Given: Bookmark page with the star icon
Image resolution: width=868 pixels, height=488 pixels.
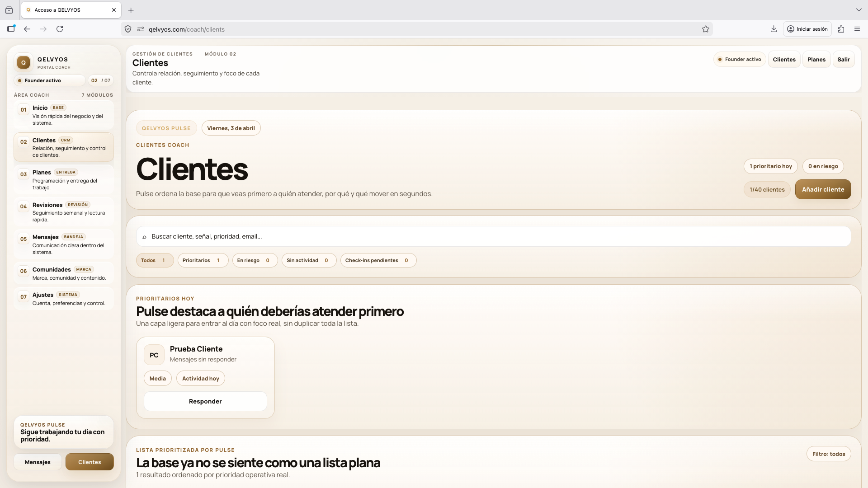Looking at the screenshot, I should tap(705, 29).
